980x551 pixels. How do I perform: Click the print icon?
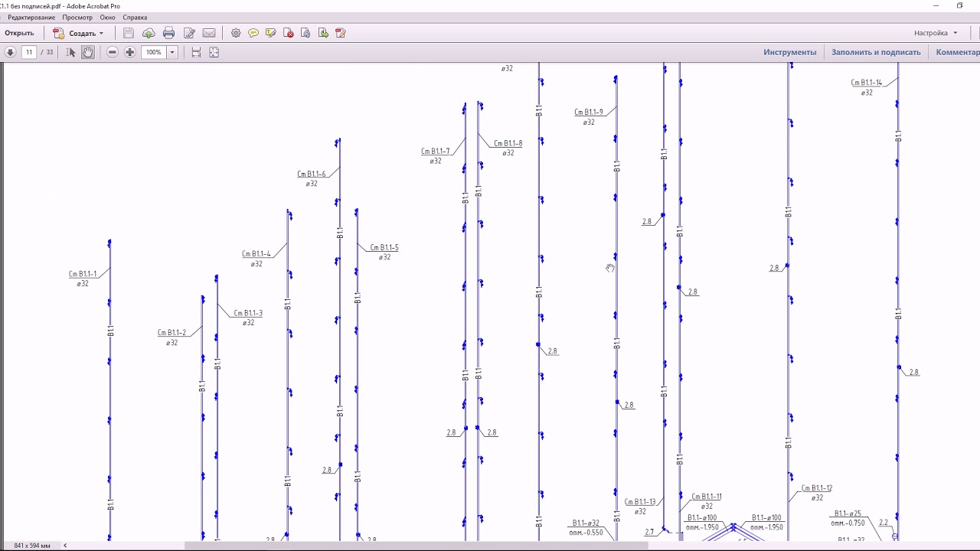[x=168, y=33]
